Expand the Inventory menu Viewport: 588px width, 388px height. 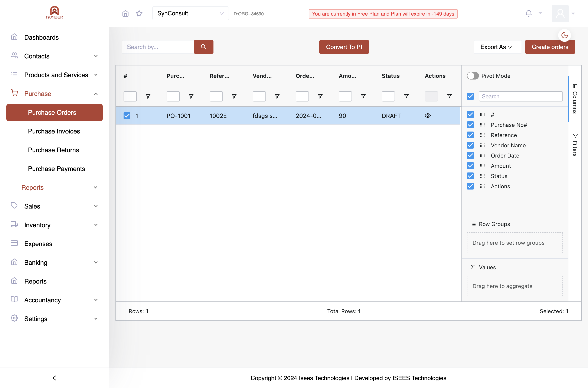pyautogui.click(x=54, y=225)
